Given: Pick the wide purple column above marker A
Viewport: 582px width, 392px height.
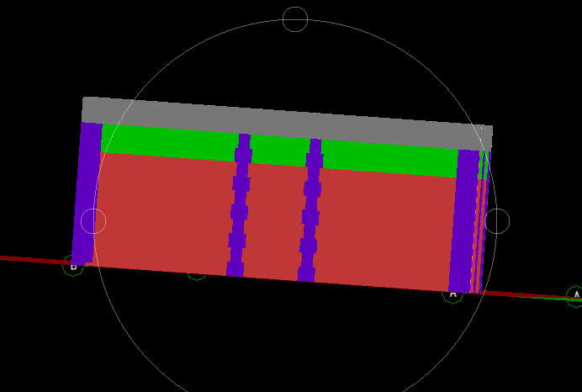Looking at the screenshot, I should coord(464,221).
